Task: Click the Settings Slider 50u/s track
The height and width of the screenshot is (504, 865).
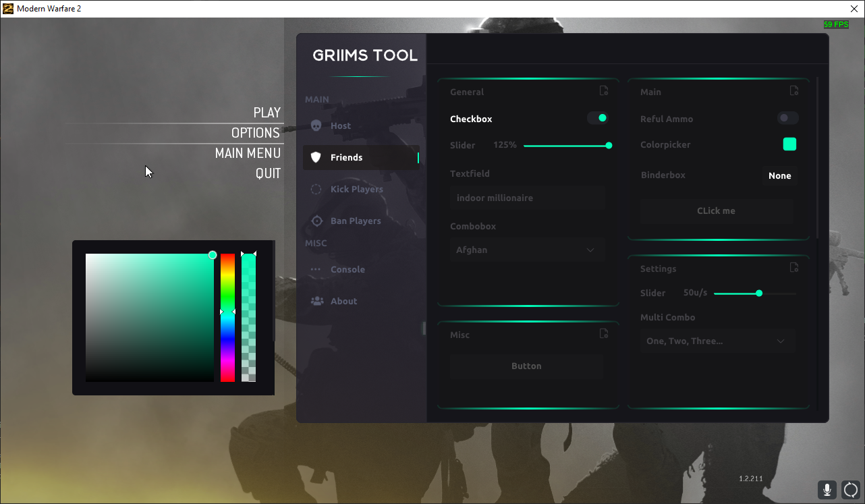Action: [x=755, y=293]
